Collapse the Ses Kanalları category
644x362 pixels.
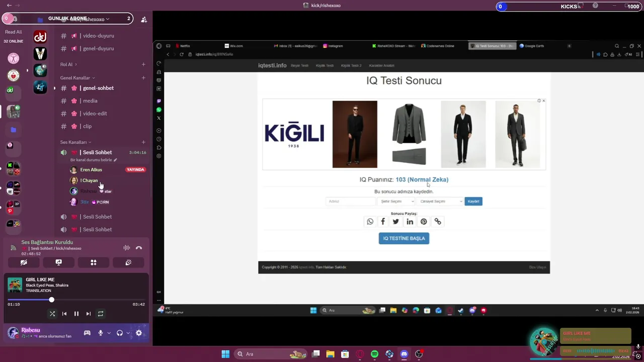(x=75, y=142)
